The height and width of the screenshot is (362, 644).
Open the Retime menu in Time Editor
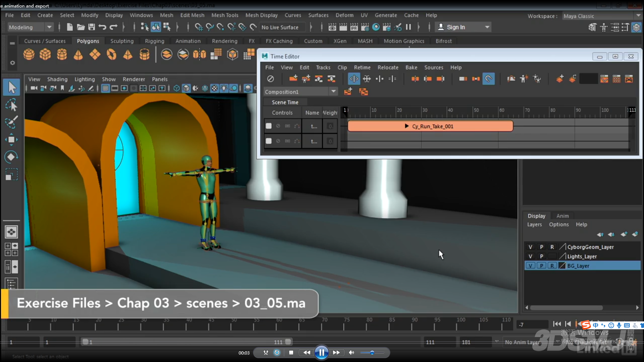point(362,67)
